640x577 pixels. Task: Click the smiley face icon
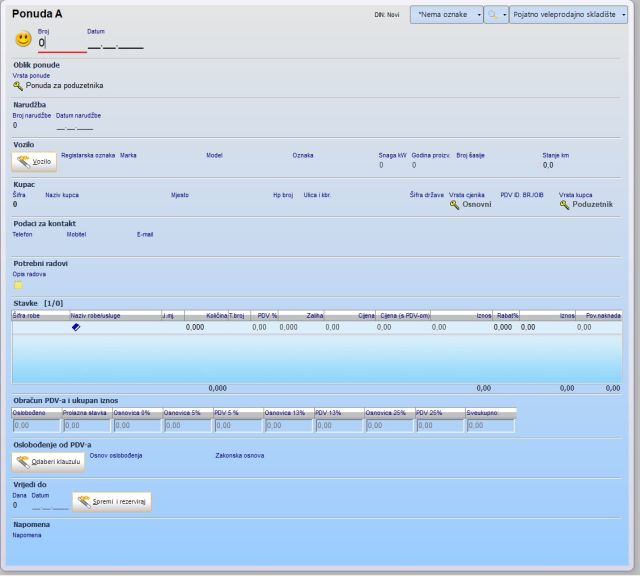(x=23, y=40)
